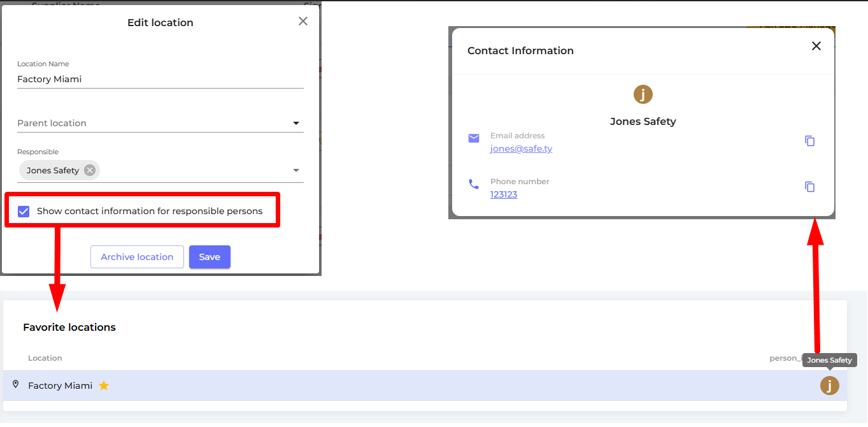Save the location changes
Image resolution: width=868 pixels, height=427 pixels.
(x=210, y=257)
